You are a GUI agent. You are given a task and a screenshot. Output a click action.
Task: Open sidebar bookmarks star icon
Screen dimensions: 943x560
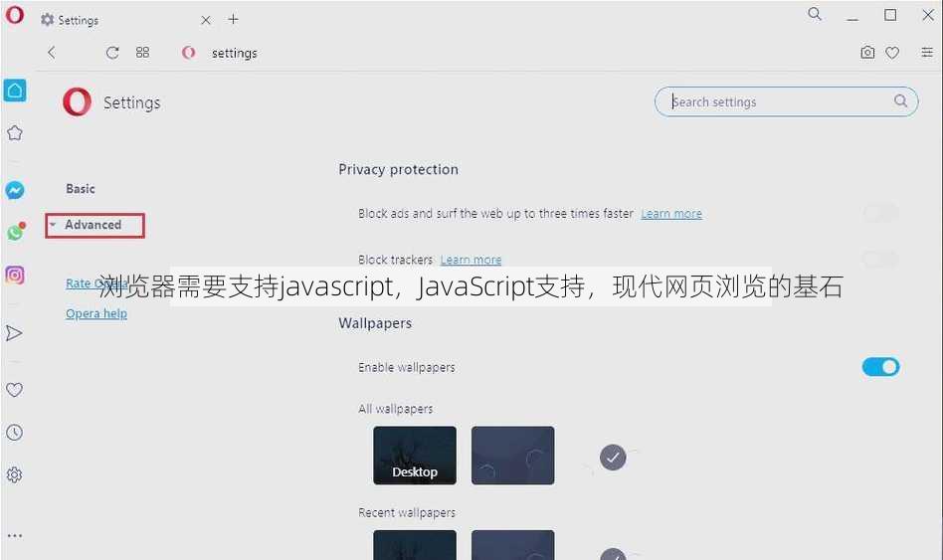pos(15,133)
